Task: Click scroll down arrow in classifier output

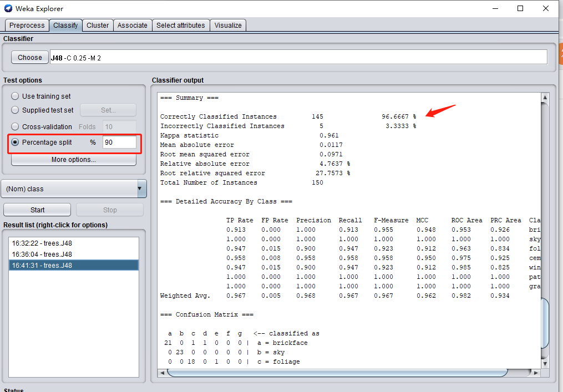Action: click(545, 363)
